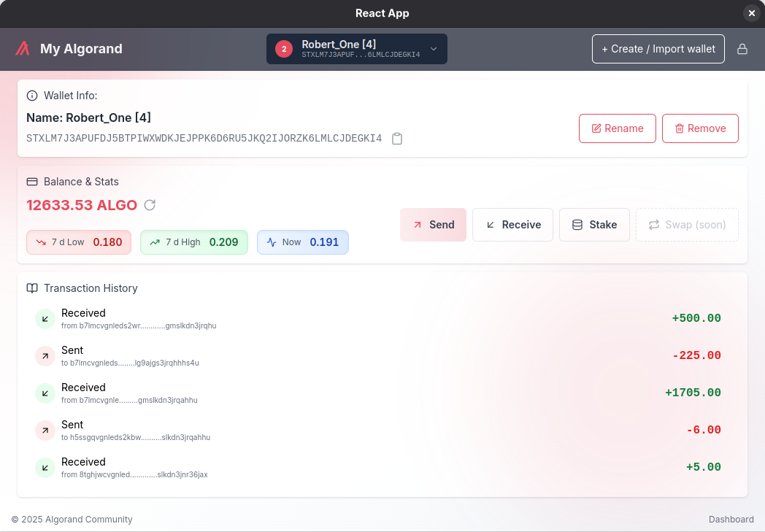Click the Algorand logo icon
This screenshot has width=765, height=532.
click(x=23, y=48)
